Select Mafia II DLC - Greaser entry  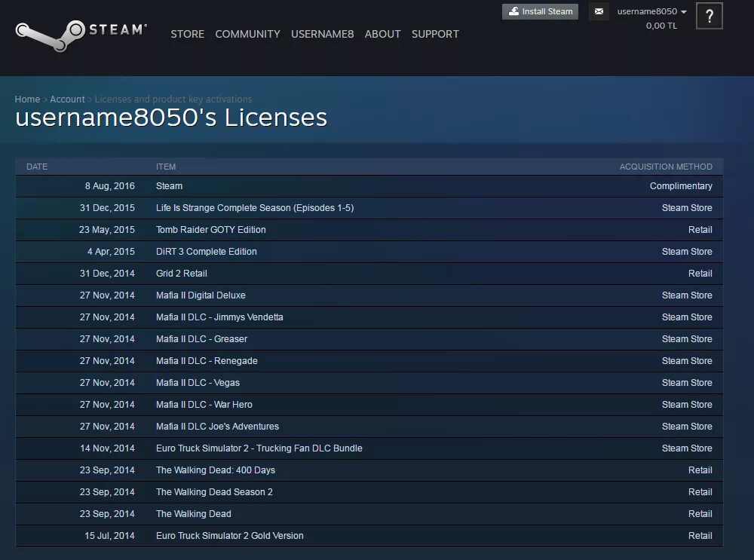pos(201,339)
